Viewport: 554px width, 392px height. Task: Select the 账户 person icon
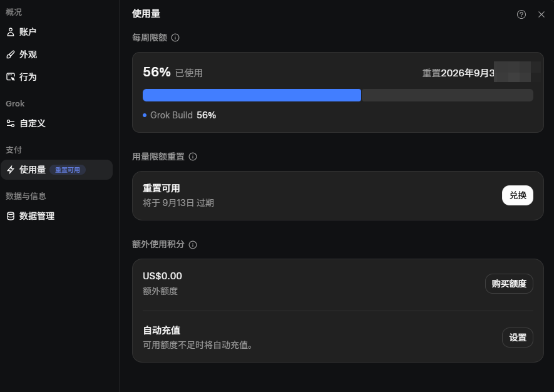pyautogui.click(x=11, y=32)
